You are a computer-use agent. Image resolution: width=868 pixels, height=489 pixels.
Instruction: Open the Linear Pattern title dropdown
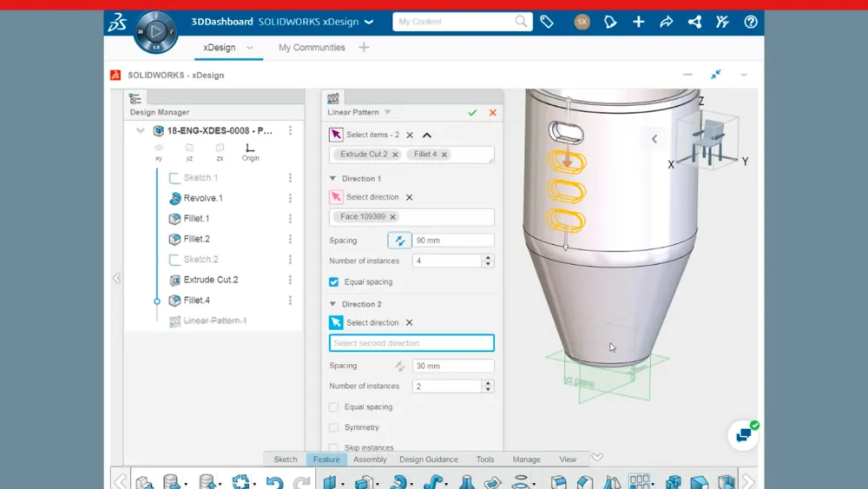[387, 112]
